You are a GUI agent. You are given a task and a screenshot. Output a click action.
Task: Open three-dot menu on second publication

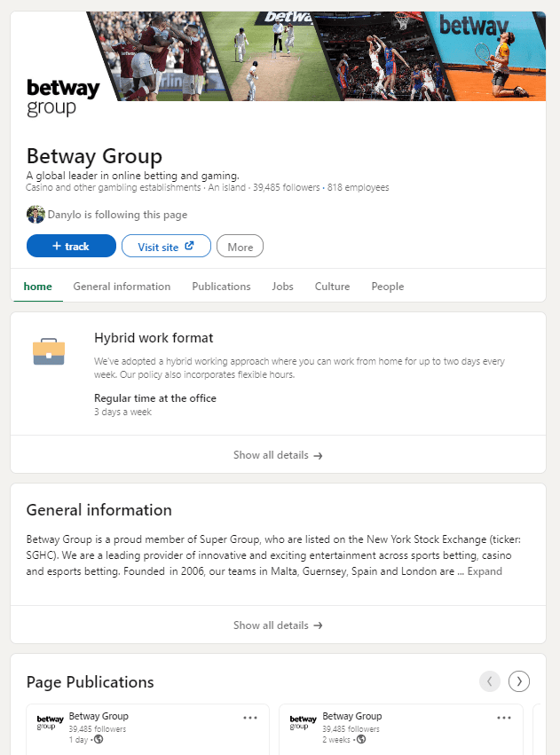(x=504, y=718)
